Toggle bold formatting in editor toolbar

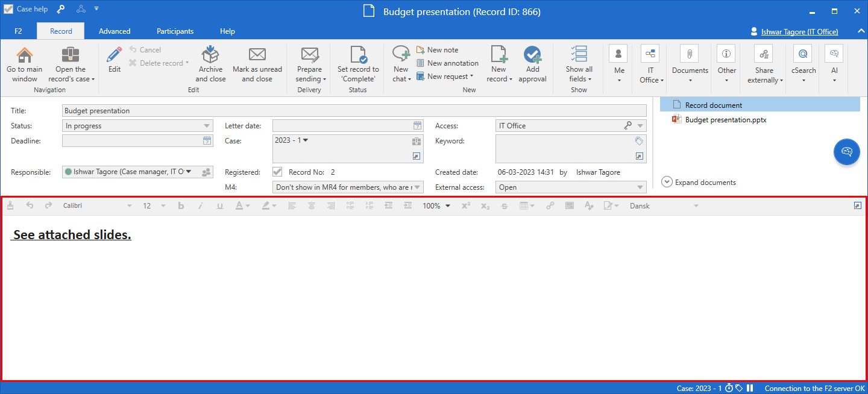click(181, 206)
